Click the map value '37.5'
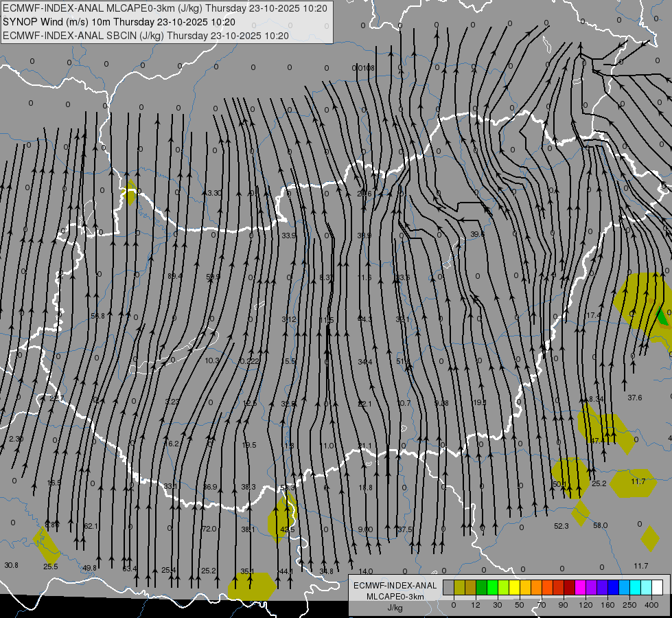Image resolution: width=672 pixels, height=618 pixels. 405,529
